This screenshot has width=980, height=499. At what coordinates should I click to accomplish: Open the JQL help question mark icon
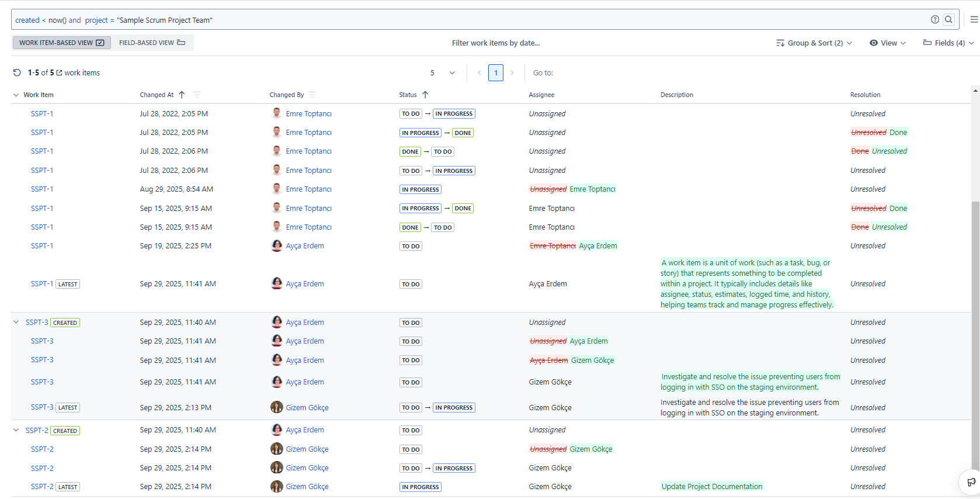(935, 20)
